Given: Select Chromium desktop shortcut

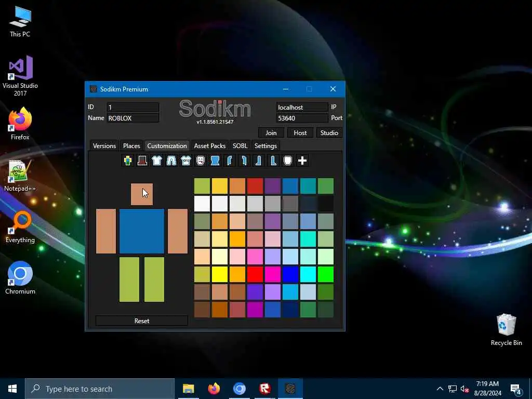Looking at the screenshot, I should [20, 278].
